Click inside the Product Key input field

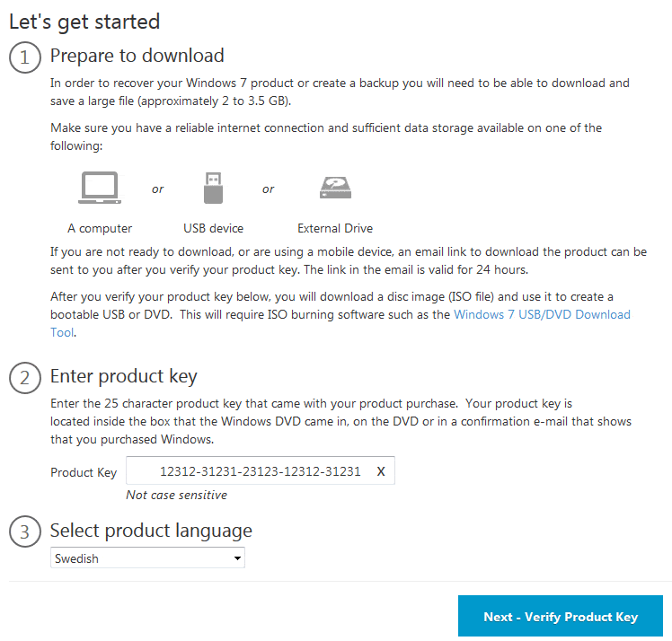261,470
